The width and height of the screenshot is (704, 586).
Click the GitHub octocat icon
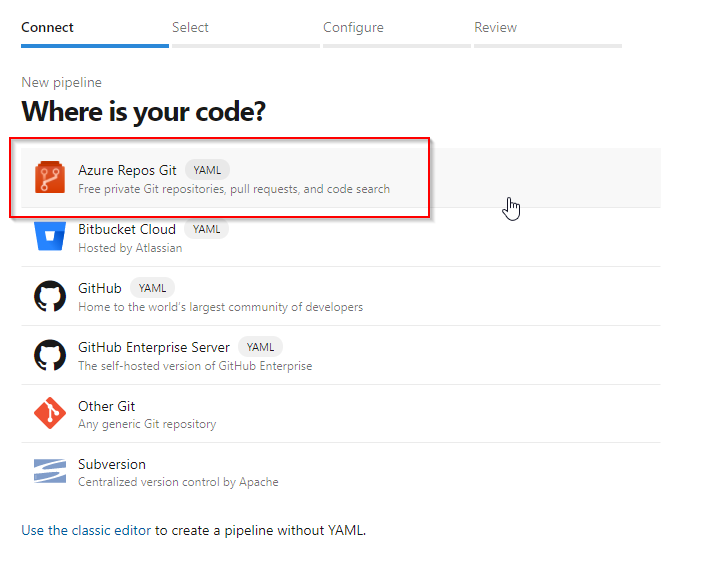point(50,296)
